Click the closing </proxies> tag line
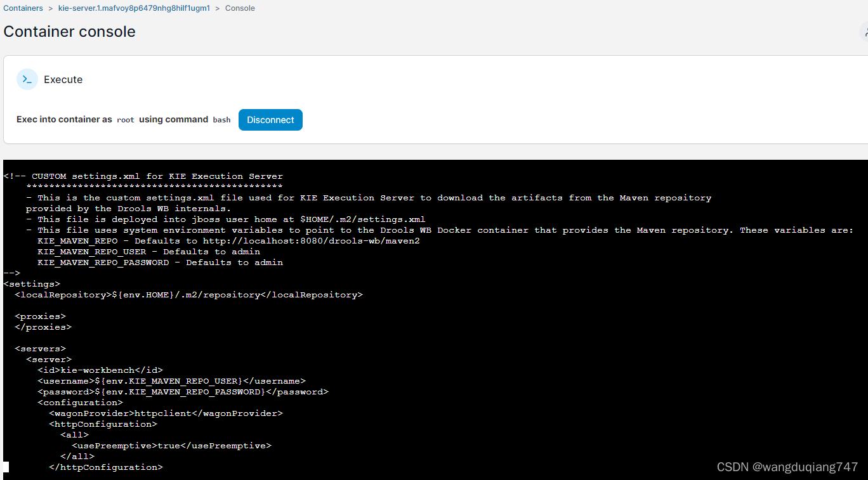868x480 pixels. 43,327
